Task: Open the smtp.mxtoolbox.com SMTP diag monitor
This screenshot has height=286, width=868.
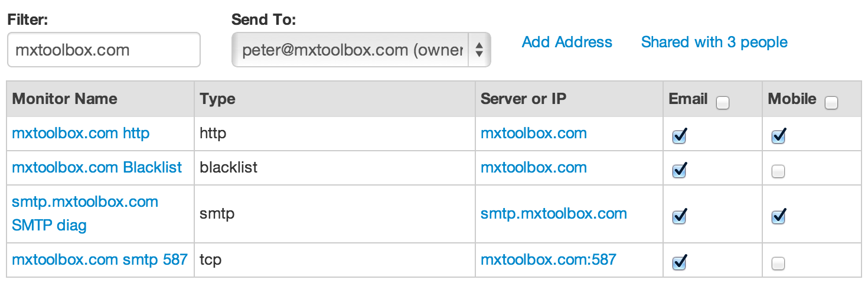Action: tap(85, 213)
